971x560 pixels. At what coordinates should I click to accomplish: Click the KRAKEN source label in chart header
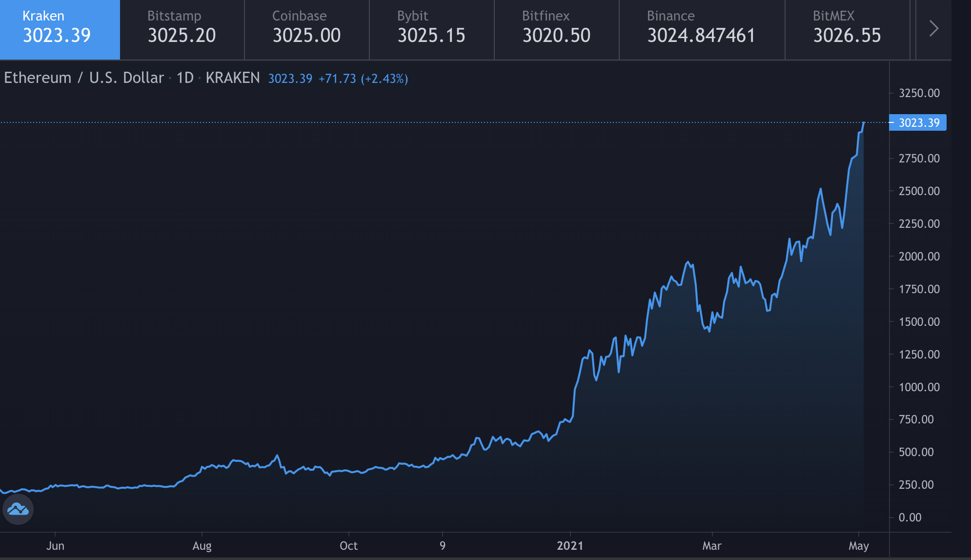point(233,78)
